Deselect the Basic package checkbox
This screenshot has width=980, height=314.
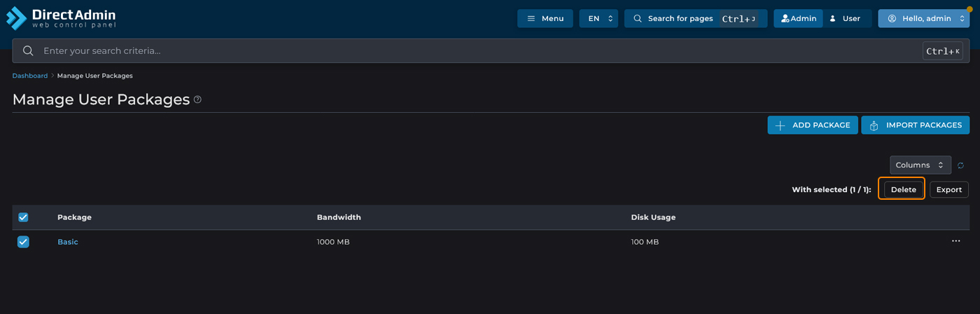23,242
